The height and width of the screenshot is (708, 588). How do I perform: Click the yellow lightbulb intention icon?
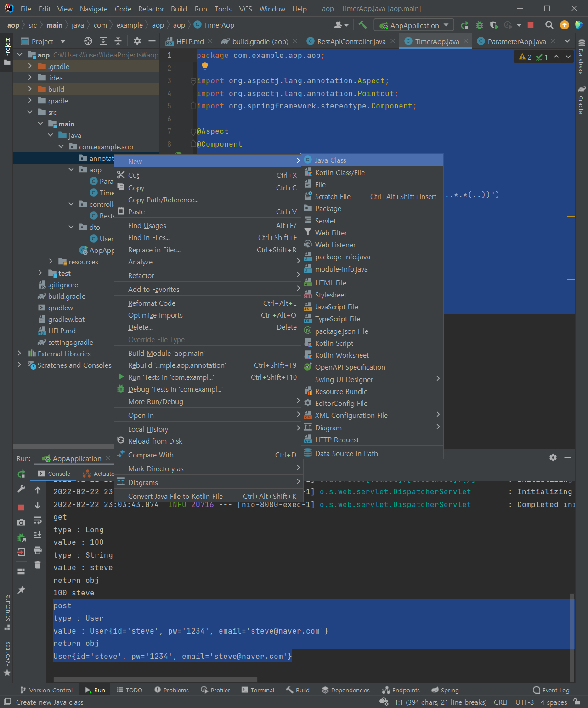coord(205,66)
